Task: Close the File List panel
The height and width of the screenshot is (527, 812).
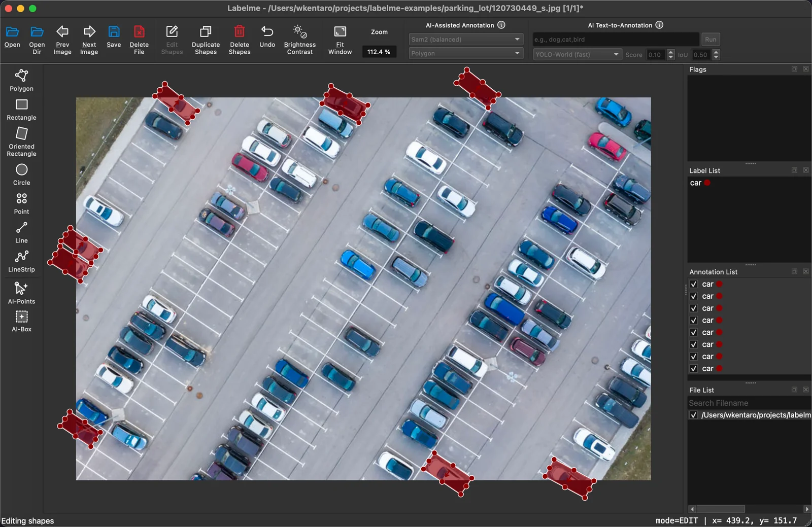Action: (x=806, y=390)
